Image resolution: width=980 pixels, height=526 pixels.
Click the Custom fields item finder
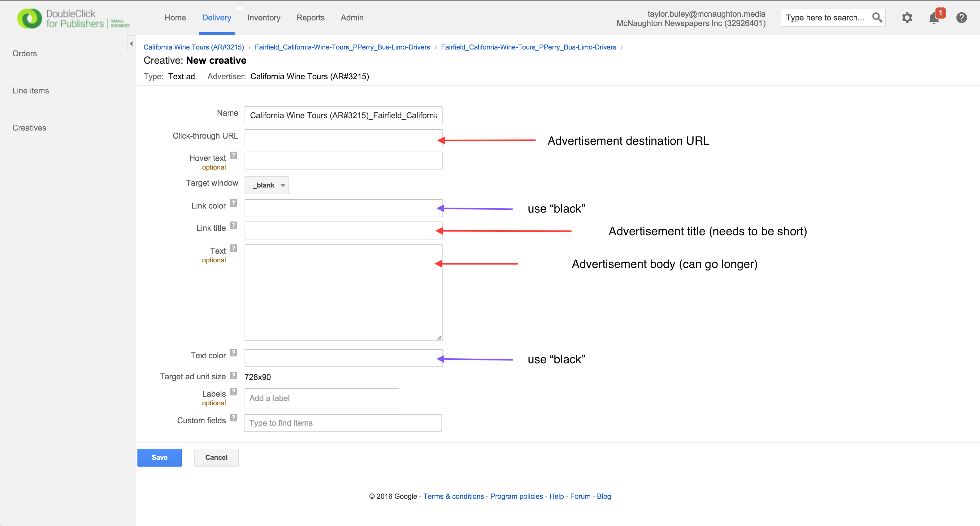pos(342,423)
